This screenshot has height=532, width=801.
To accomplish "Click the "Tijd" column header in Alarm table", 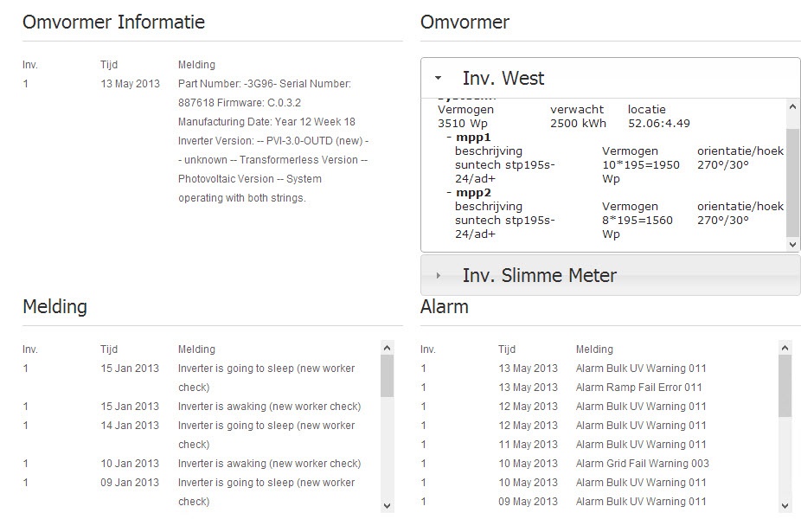I will [507, 349].
